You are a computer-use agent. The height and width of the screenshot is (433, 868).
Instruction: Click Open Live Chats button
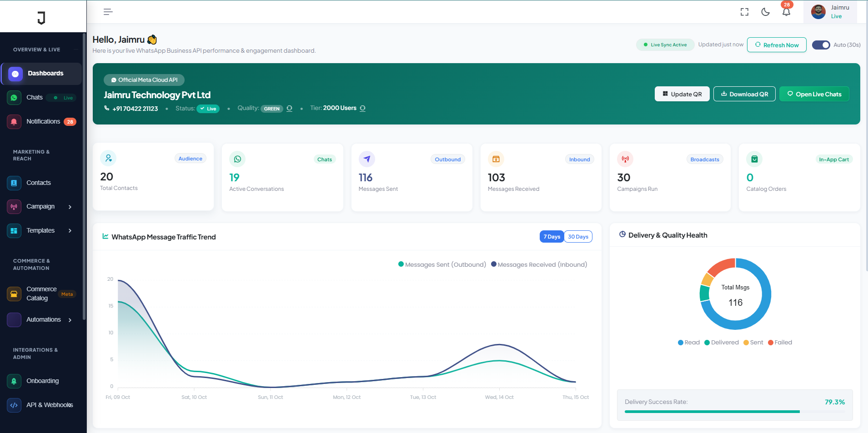click(814, 94)
